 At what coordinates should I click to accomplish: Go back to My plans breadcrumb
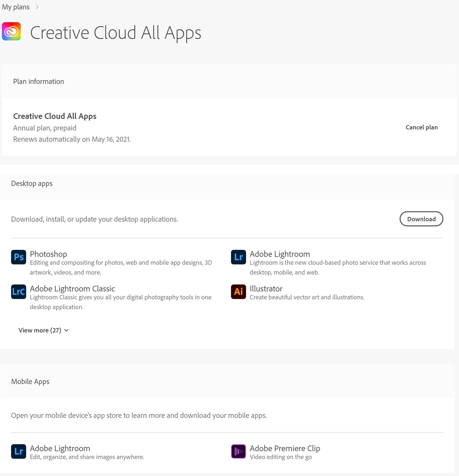click(x=16, y=7)
